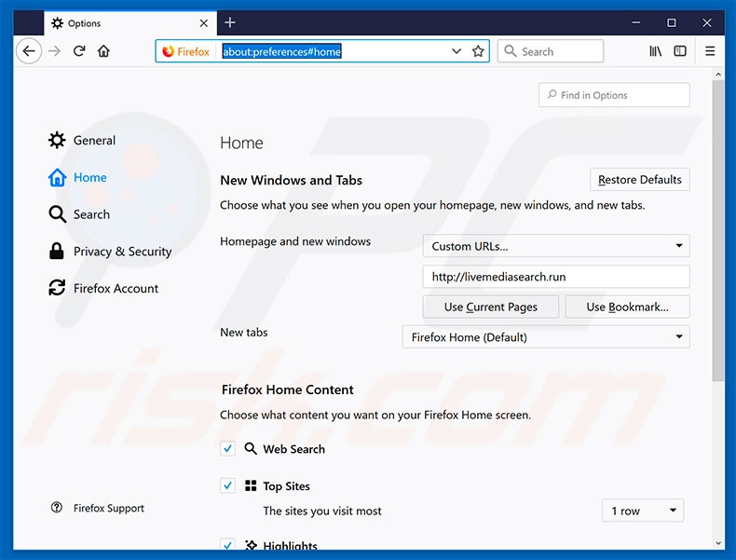Image resolution: width=736 pixels, height=560 pixels.
Task: Uncheck the Top Sites checkbox
Action: (227, 485)
